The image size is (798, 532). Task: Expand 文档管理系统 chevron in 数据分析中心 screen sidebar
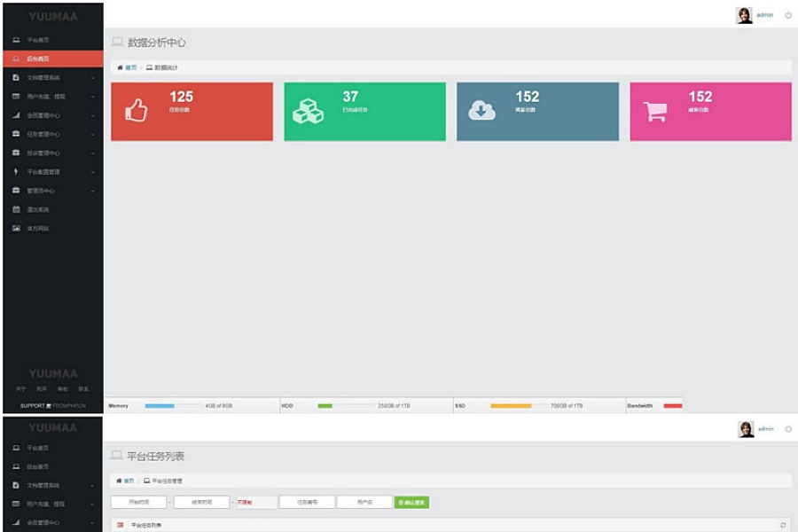pos(92,78)
